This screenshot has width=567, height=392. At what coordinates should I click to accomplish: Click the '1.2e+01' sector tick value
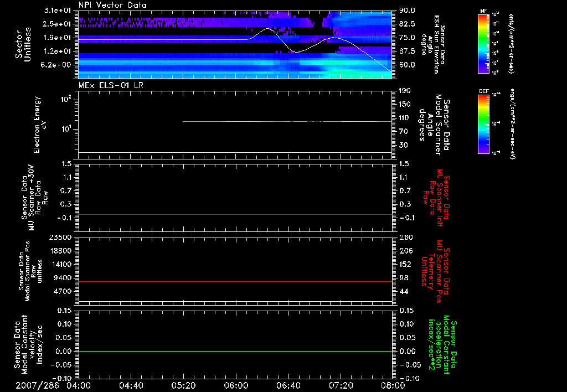[x=58, y=51]
